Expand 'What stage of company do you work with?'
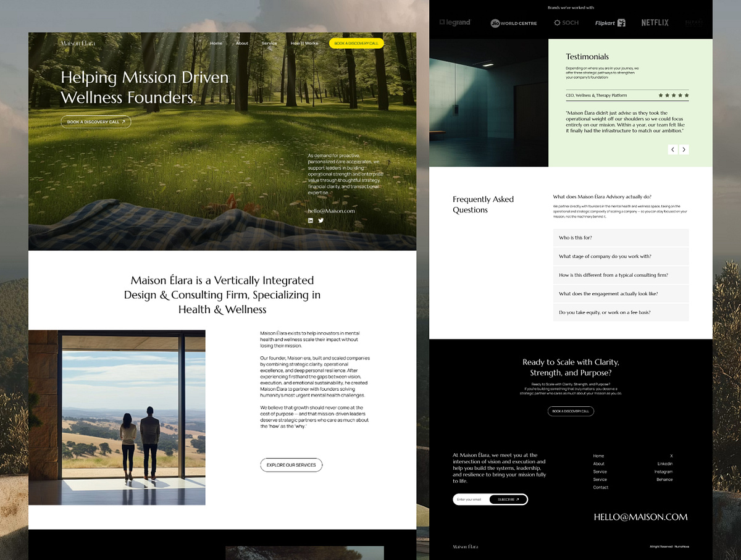This screenshot has width=741, height=560. 621,256
